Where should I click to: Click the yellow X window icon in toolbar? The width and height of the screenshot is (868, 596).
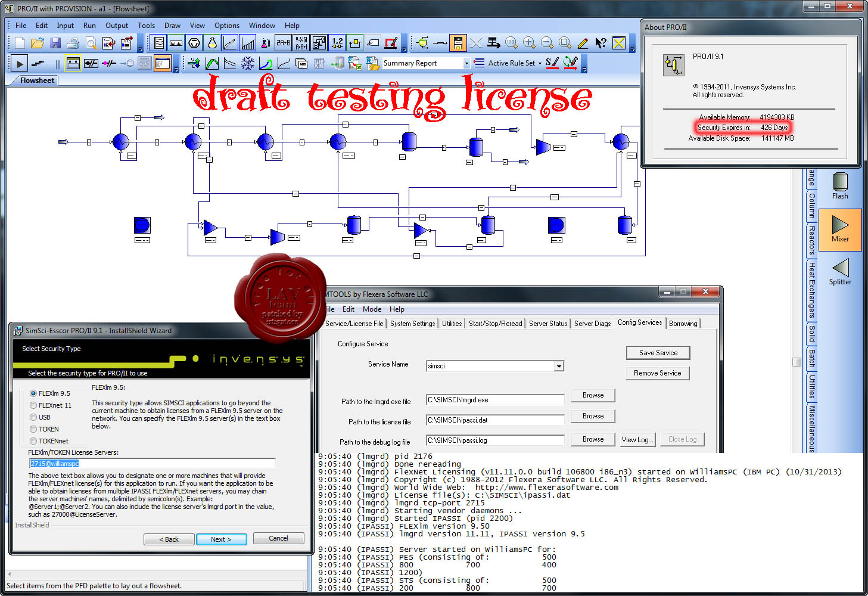coord(619,43)
